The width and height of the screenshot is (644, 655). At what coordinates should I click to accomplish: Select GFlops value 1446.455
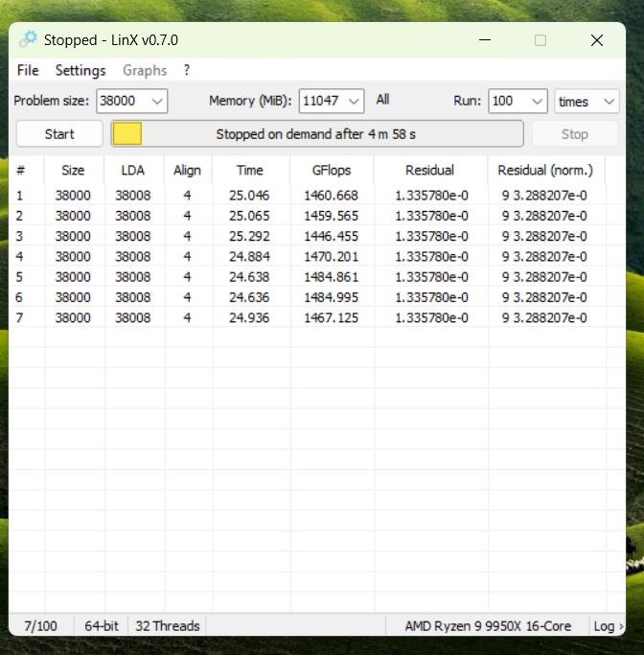point(331,237)
